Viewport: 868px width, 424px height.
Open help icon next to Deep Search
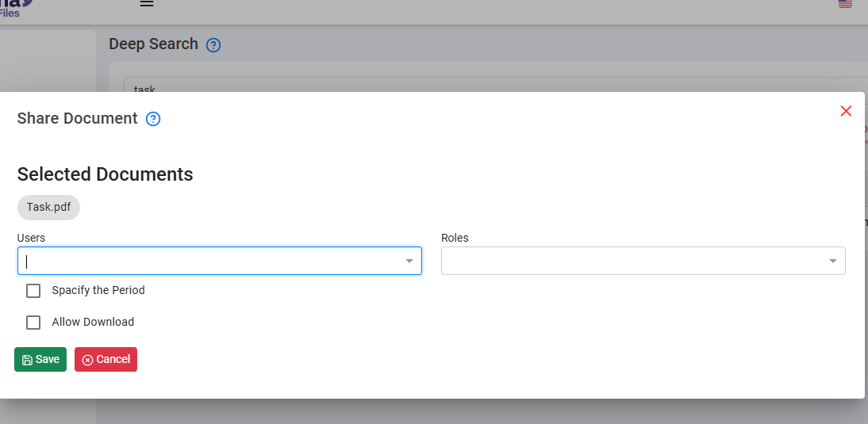coord(213,45)
